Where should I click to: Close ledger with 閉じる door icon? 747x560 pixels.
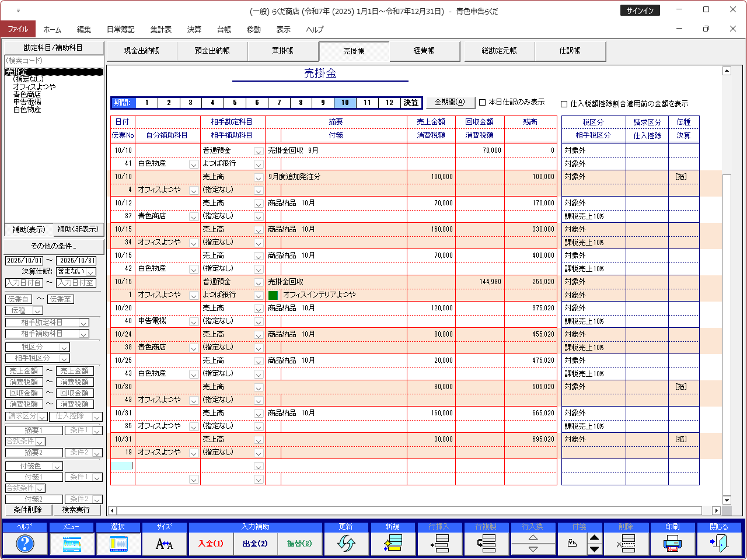(719, 544)
